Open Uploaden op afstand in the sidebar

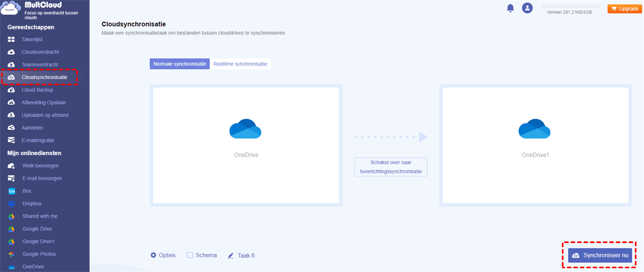pos(45,115)
